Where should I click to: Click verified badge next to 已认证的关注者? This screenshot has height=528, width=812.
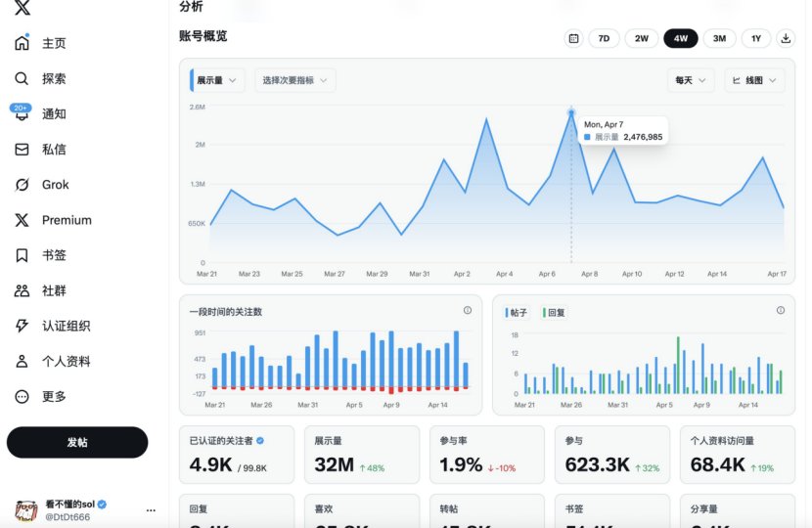coord(260,441)
